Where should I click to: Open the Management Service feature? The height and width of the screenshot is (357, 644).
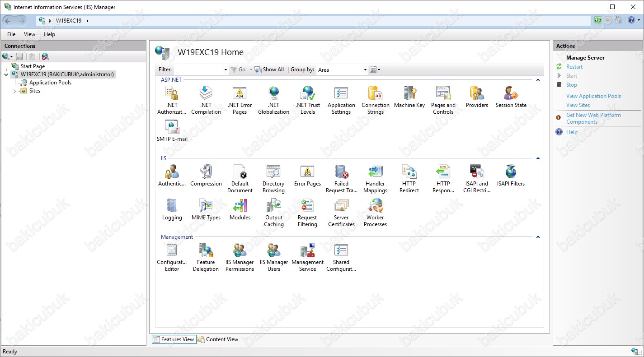pyautogui.click(x=307, y=257)
